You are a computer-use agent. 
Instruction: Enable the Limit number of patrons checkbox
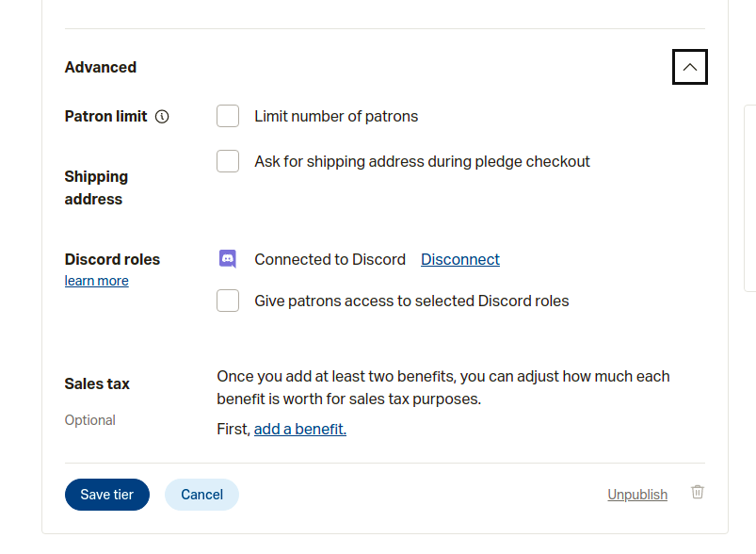point(228,116)
